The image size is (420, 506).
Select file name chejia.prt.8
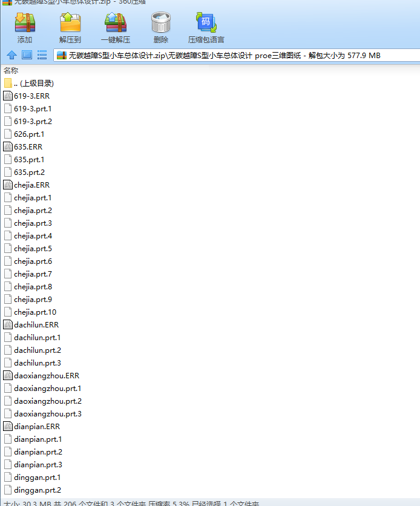click(x=33, y=286)
